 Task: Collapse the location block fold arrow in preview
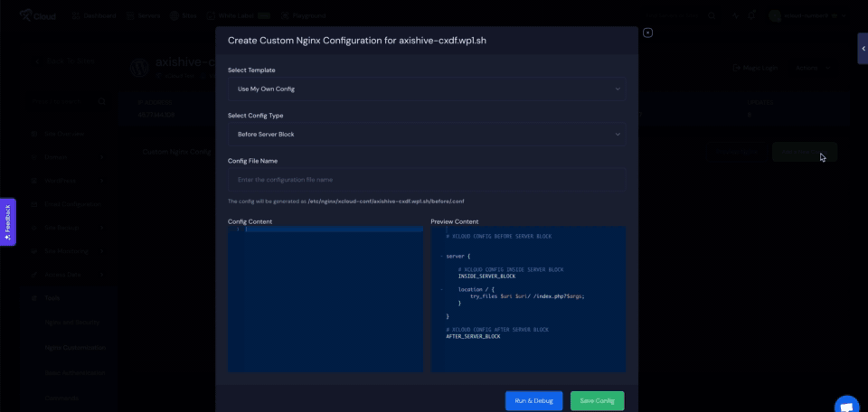[x=442, y=290]
